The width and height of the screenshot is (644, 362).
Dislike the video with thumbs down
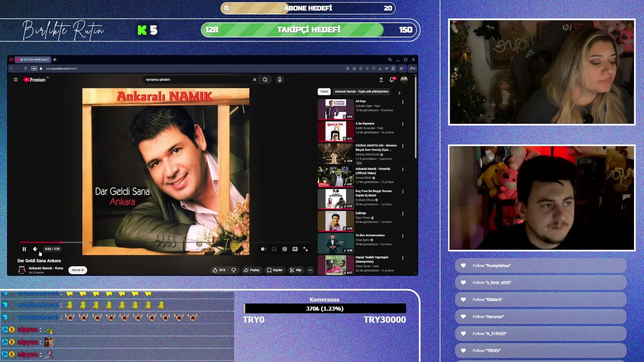(x=233, y=270)
